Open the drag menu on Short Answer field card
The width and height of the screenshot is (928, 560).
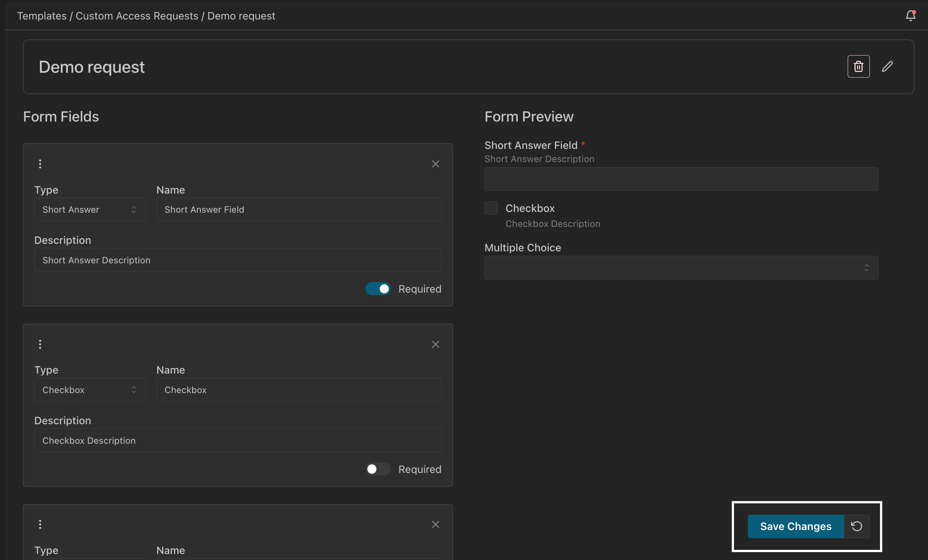40,164
